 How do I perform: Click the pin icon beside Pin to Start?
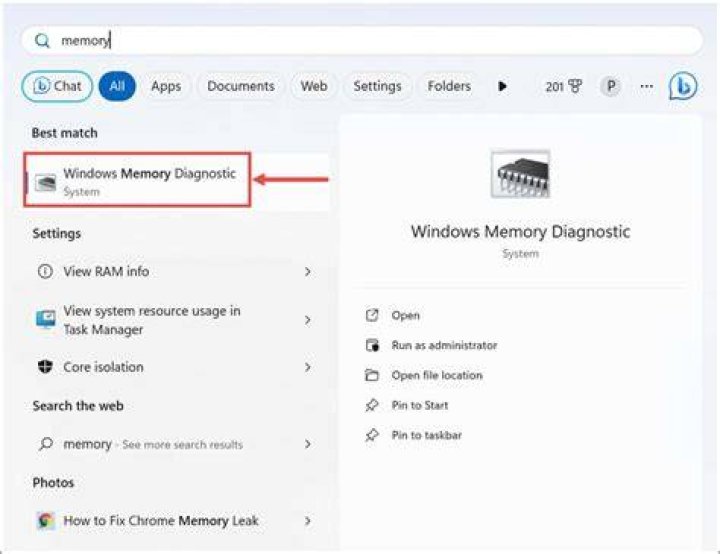pos(371,405)
